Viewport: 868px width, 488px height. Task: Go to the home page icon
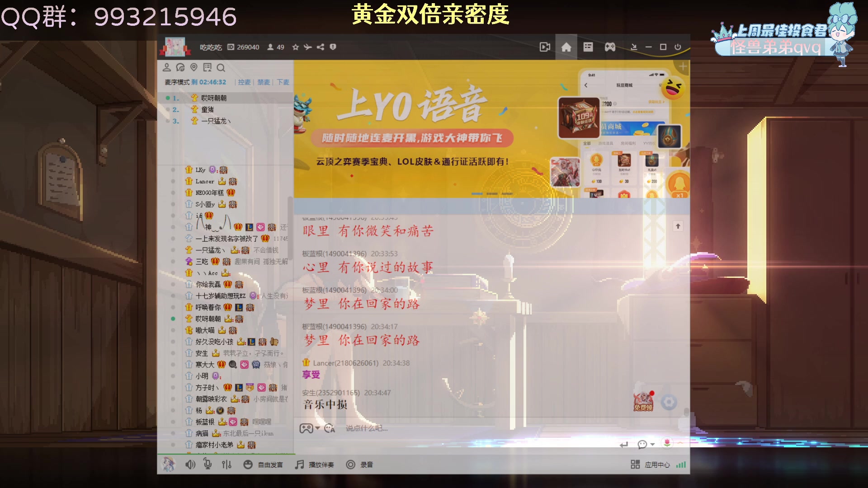point(566,47)
